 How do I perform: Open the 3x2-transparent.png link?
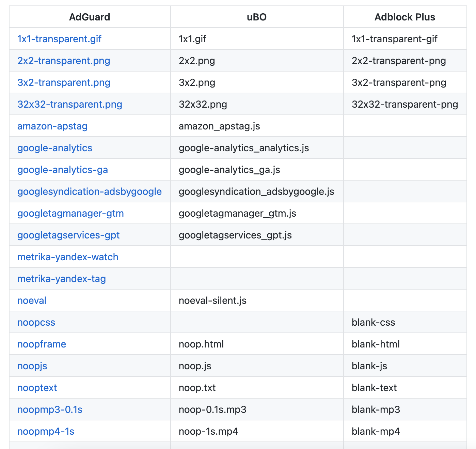[x=64, y=82]
